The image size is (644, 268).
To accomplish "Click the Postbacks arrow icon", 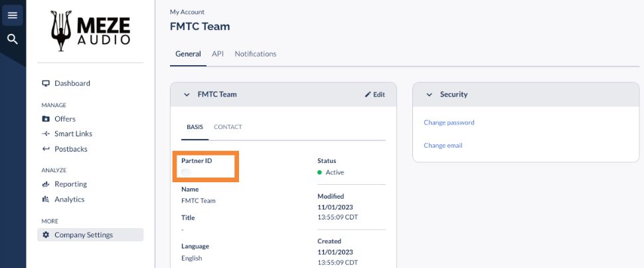I will [46, 149].
